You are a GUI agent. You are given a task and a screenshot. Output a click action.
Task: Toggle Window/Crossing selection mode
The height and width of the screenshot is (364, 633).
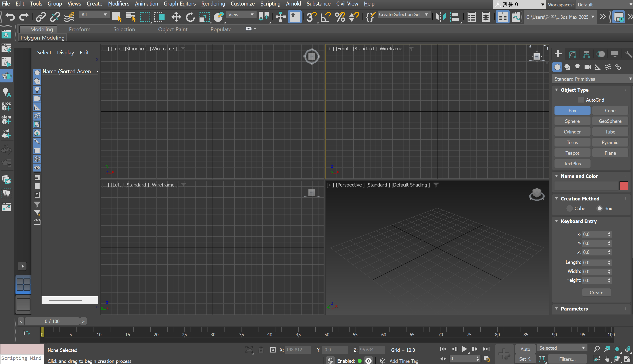[159, 17]
